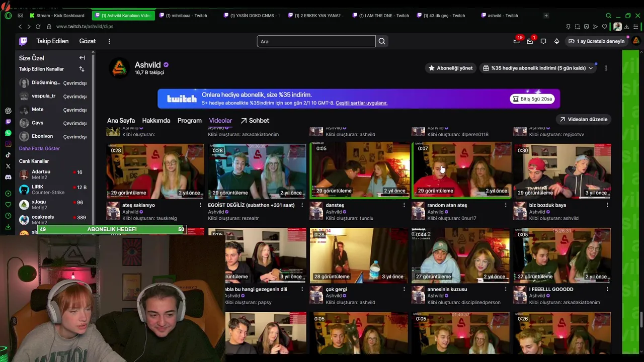Go back in browser
The width and height of the screenshot is (644, 362).
point(20,27)
